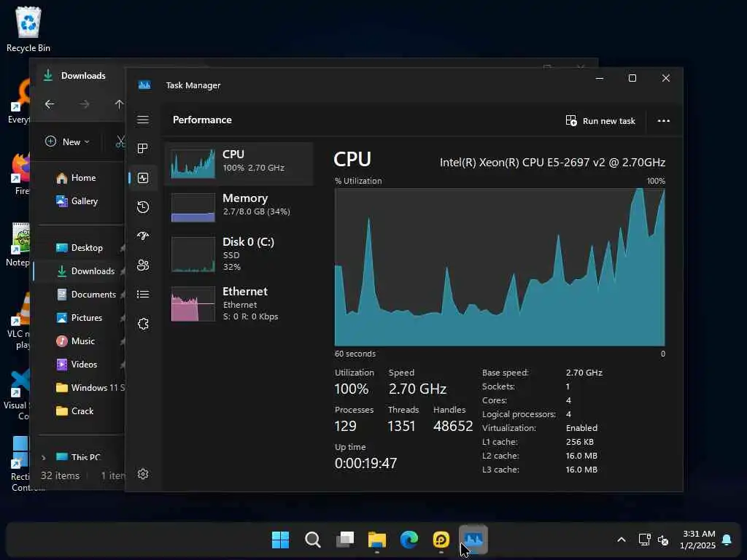Open Videos in File Explorer sidebar
The image size is (747, 560).
point(77,365)
